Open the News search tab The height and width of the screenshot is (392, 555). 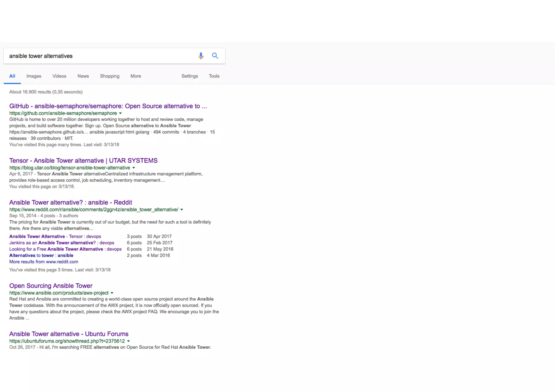83,76
